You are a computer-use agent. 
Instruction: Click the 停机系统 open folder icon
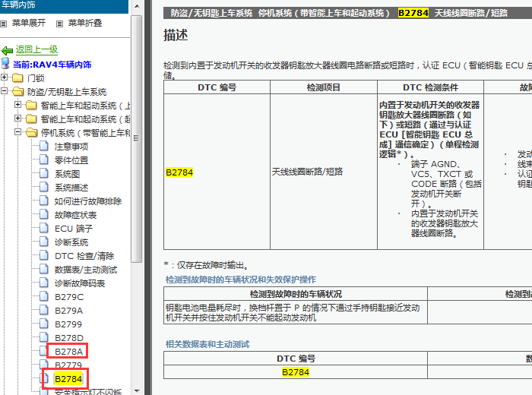(32, 133)
